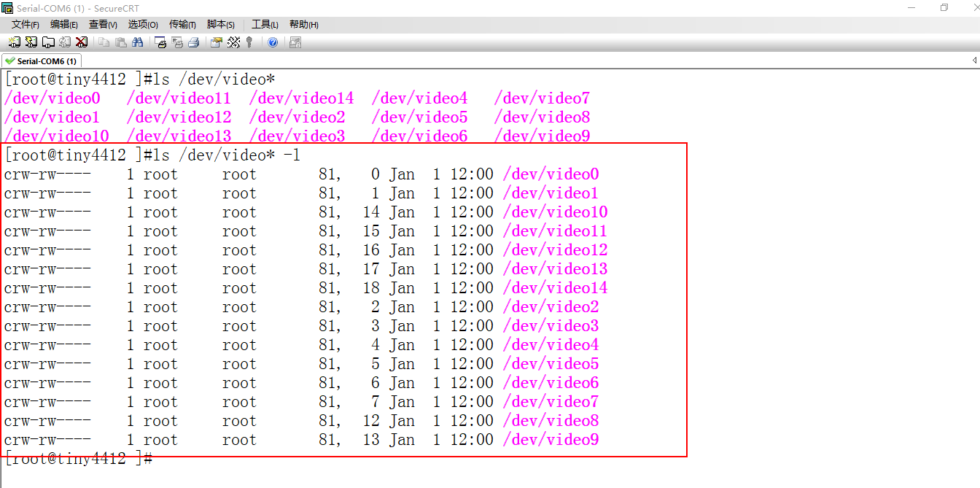Click /dev/video1 in the long listing
The image size is (980, 488).
coord(551,193)
